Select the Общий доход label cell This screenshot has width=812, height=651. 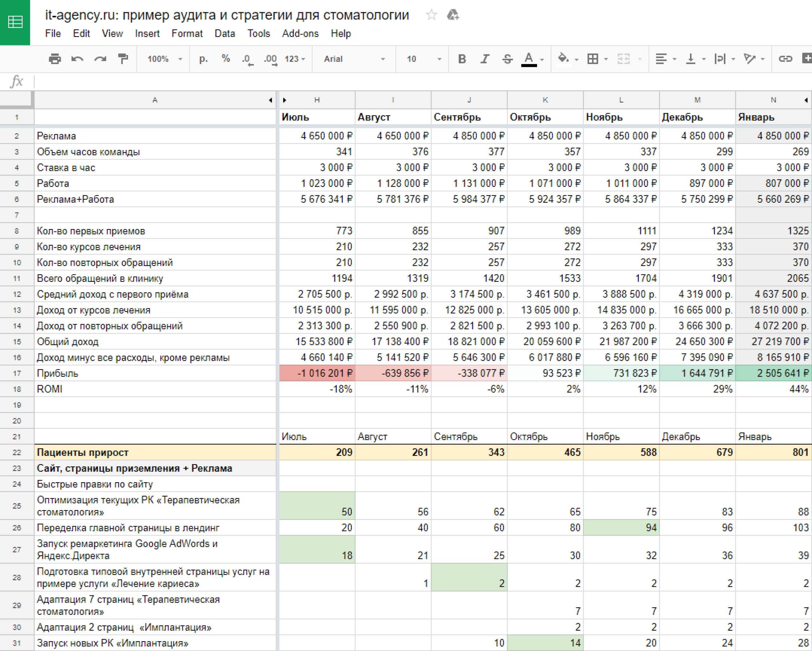click(155, 342)
